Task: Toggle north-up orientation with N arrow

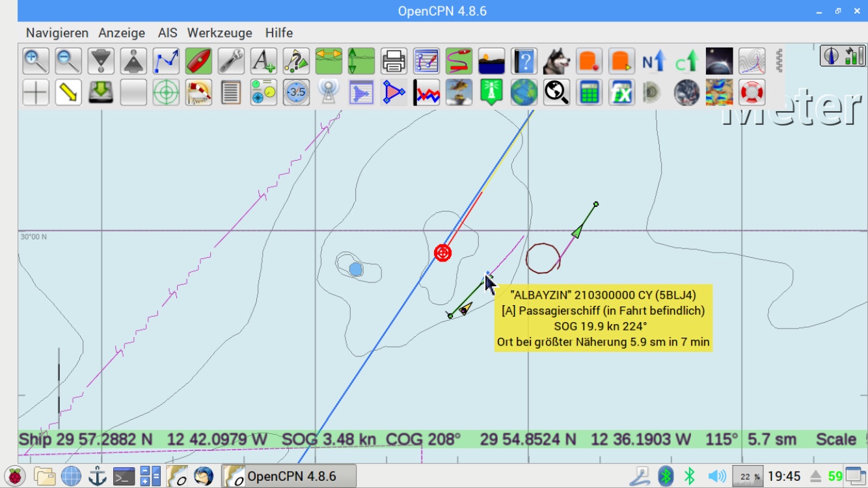Action: [x=654, y=61]
